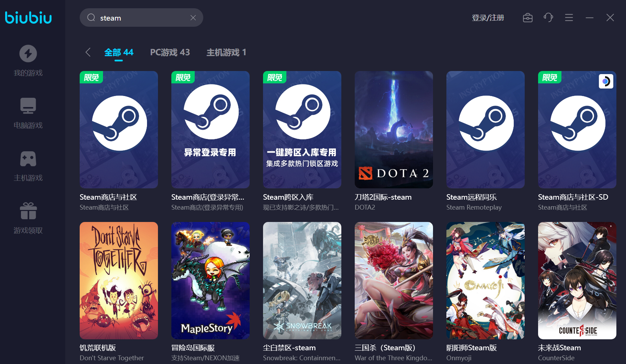Open the 一键跨区入库专用 cover

coord(302,130)
